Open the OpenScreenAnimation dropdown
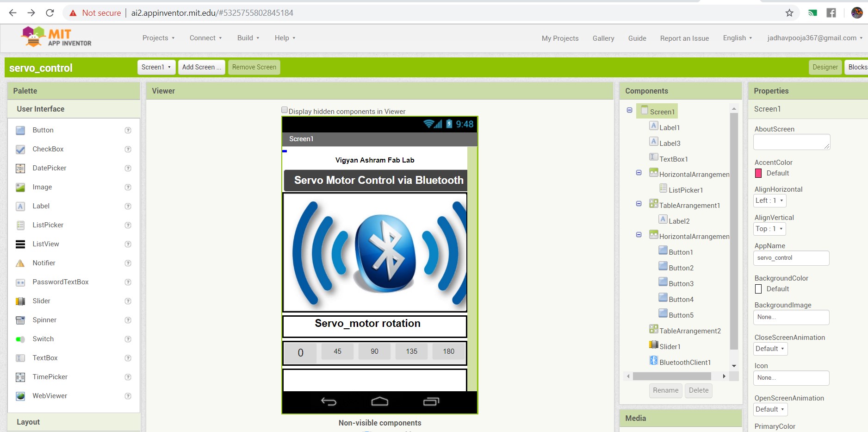 point(770,409)
